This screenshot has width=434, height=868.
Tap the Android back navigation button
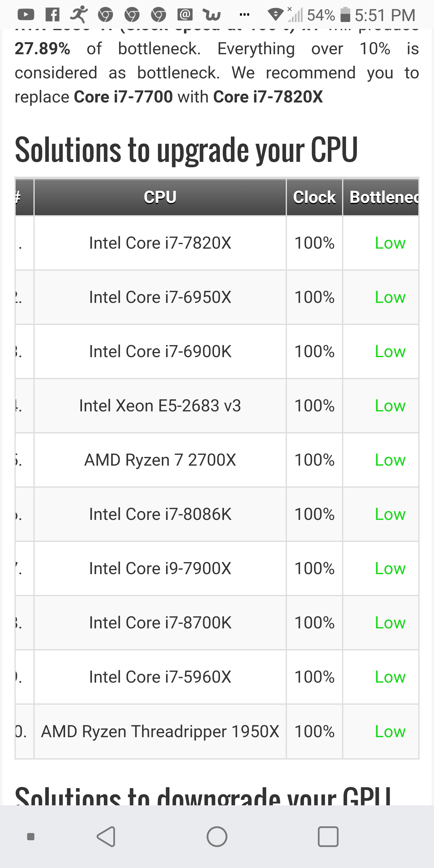click(x=106, y=836)
